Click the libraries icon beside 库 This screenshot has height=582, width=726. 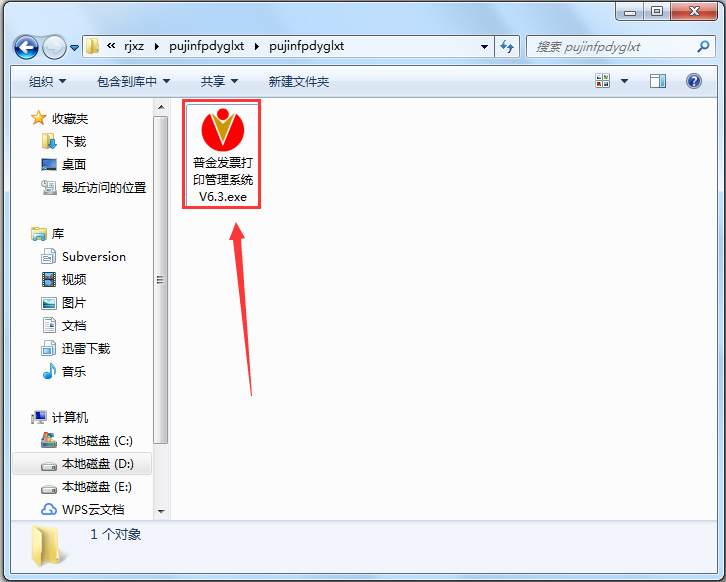point(39,233)
